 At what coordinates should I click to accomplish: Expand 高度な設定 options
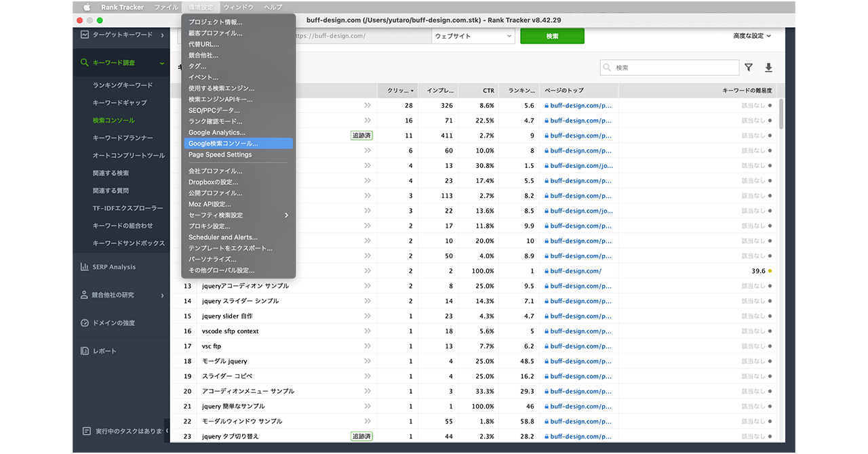pyautogui.click(x=752, y=37)
